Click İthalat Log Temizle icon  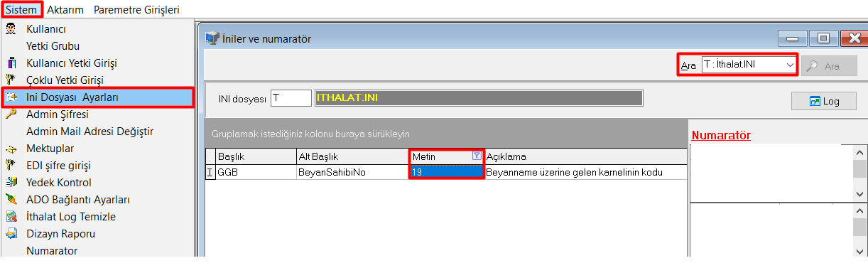tap(11, 217)
